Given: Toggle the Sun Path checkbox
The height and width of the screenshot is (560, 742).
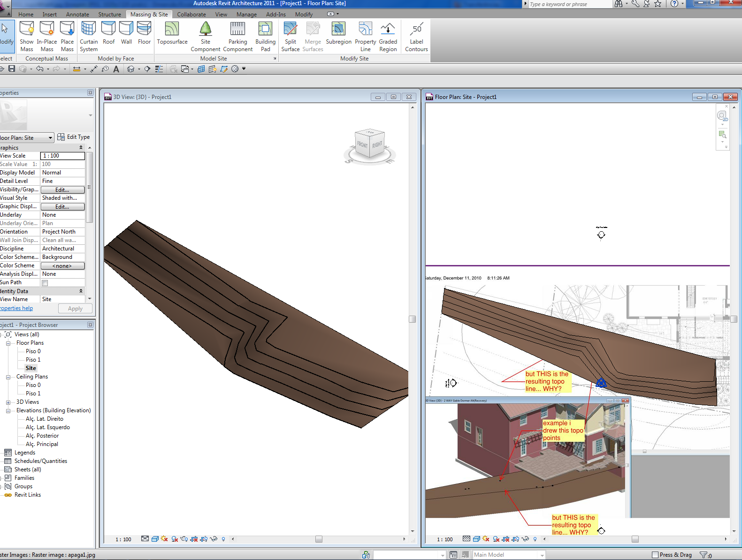Looking at the screenshot, I should (45, 283).
